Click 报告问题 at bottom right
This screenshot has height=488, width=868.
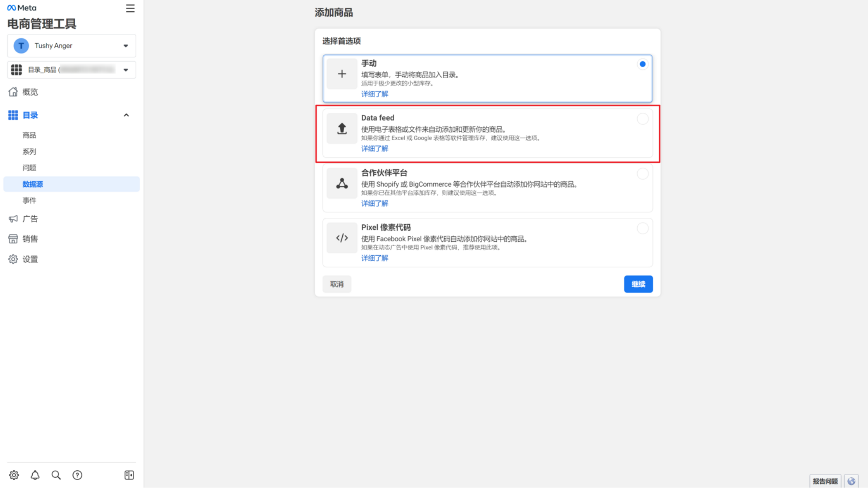825,481
